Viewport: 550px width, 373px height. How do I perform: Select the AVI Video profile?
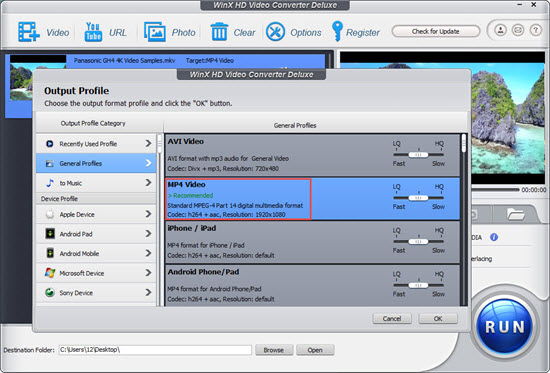tap(312, 155)
